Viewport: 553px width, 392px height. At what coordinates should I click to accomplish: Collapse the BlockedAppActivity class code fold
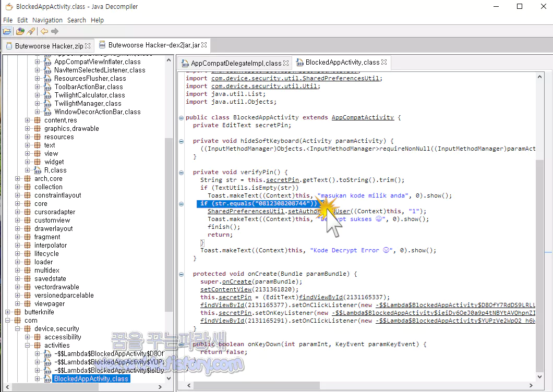(181, 118)
